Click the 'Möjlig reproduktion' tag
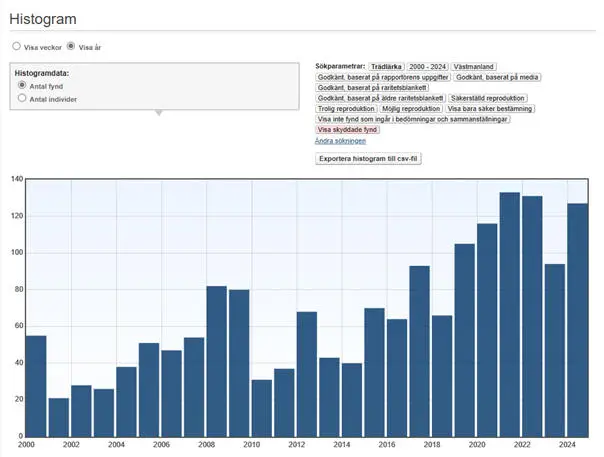604x457 pixels. point(411,108)
